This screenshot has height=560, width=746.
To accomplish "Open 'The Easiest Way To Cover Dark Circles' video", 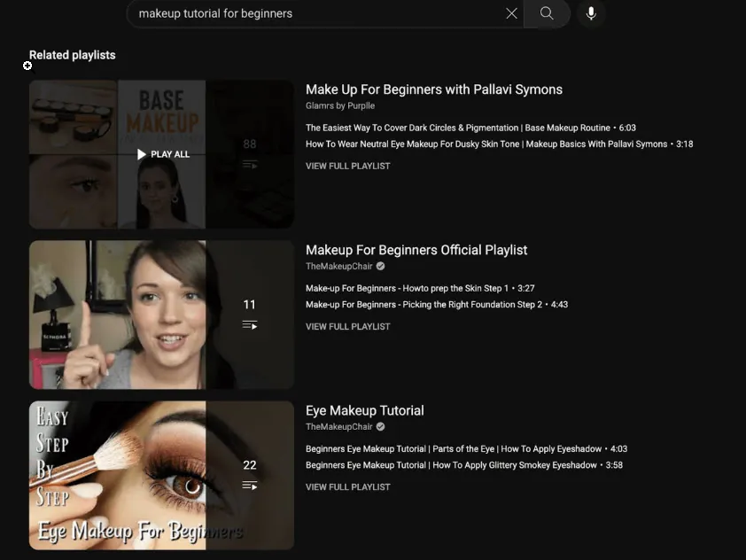I will click(x=470, y=128).
